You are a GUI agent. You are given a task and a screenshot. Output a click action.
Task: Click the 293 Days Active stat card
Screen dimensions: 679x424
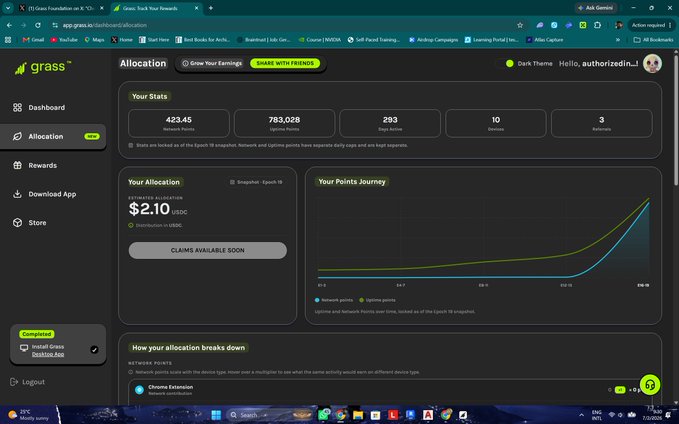pos(390,123)
